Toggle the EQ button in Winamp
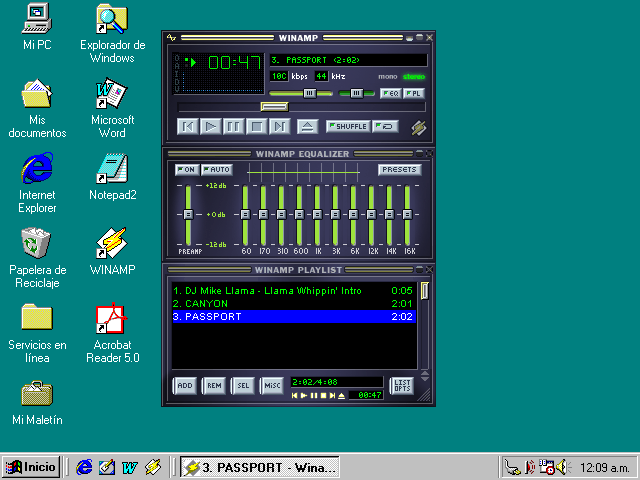This screenshot has width=640, height=480. point(391,93)
